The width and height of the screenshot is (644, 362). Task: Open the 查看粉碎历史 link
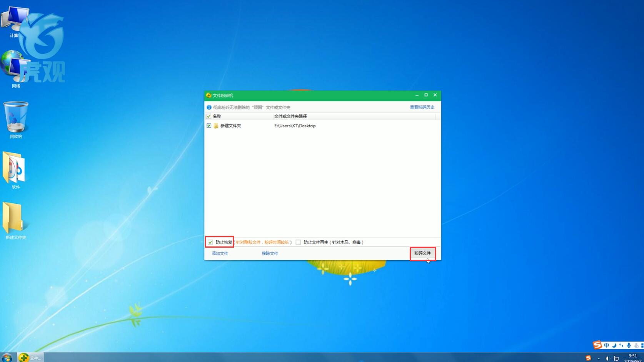422,107
